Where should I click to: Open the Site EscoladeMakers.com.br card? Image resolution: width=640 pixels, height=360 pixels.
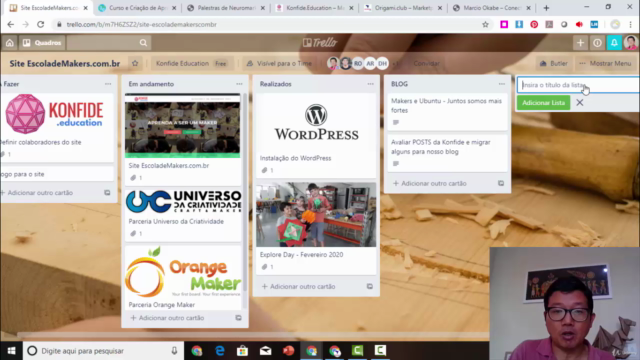[x=183, y=139]
